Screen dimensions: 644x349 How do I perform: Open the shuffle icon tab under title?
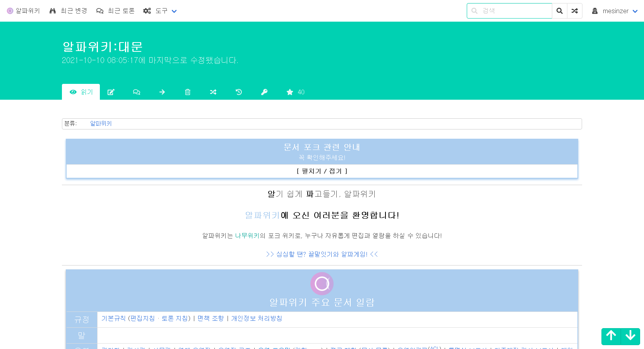pyautogui.click(x=213, y=92)
